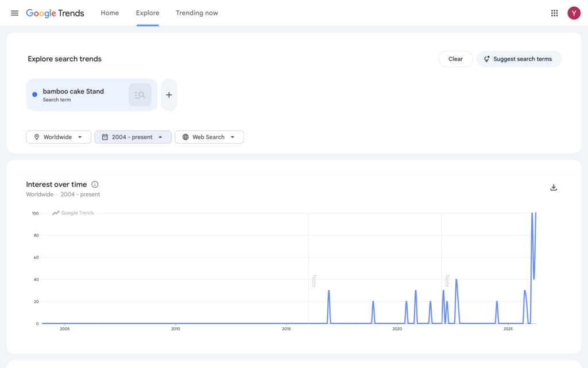Download the interest over time chart
The image size is (588, 368).
coord(554,187)
